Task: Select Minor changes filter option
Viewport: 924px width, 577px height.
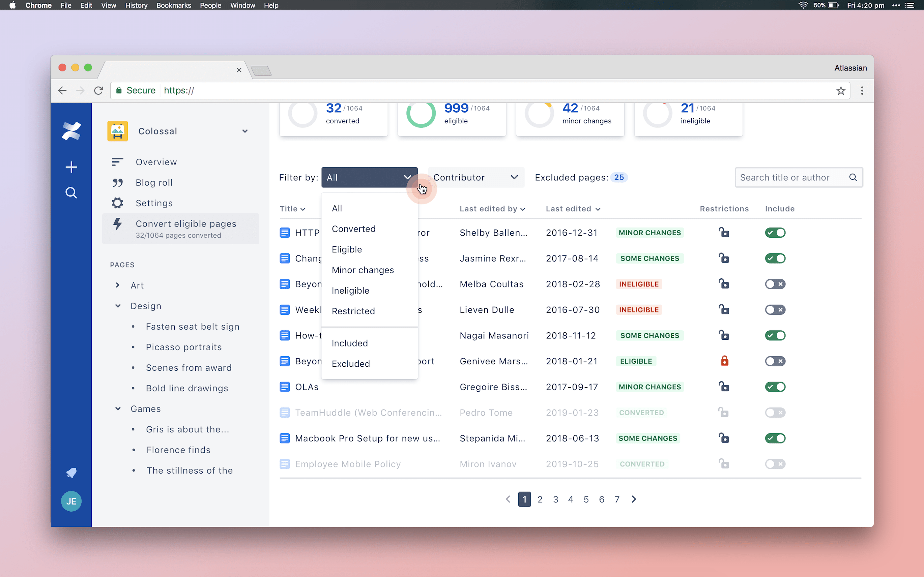Action: pos(362,270)
